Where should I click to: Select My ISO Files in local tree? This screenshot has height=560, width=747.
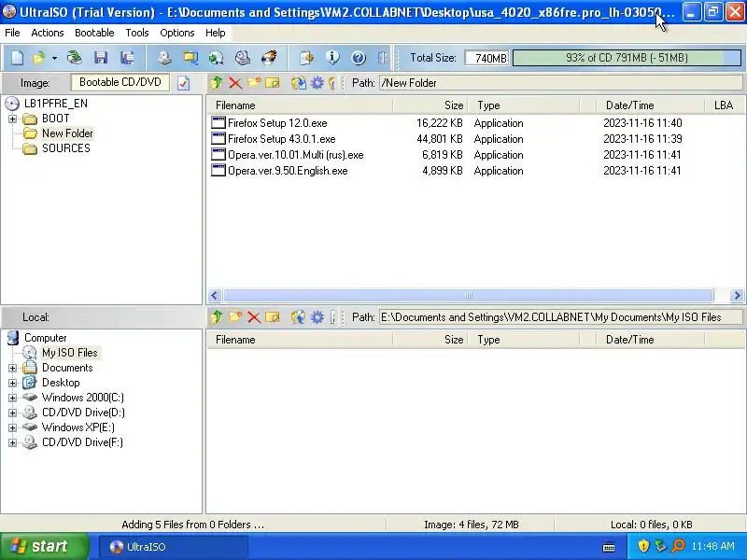coord(69,353)
